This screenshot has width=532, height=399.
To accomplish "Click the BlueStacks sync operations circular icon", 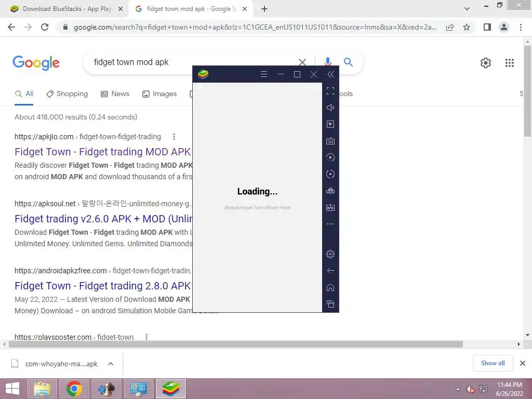I will click(330, 174).
